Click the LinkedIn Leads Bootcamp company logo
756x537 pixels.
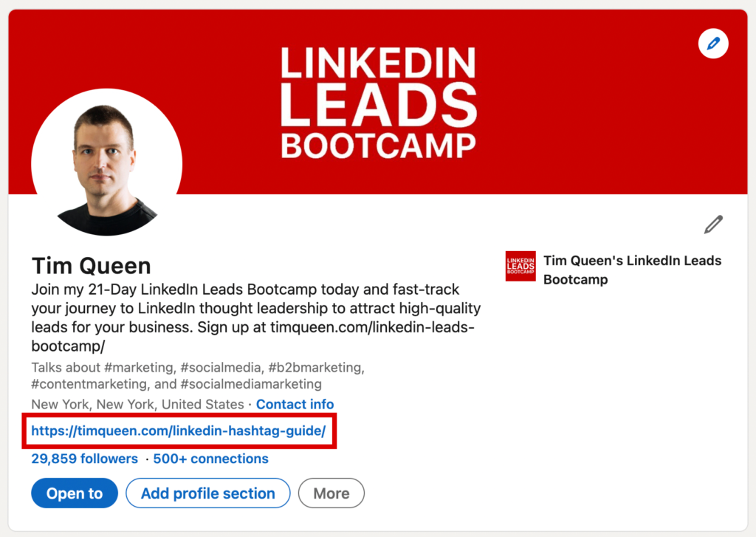520,266
